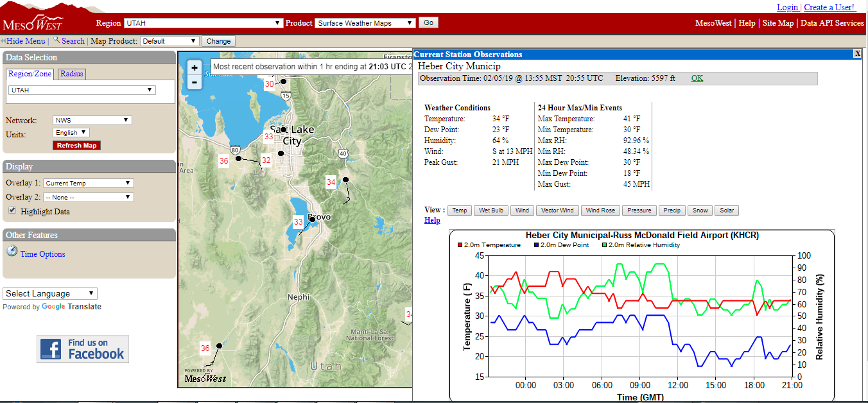Viewport: 868px width, 403px height.
Task: Open the Network NWS dropdown
Action: (92, 121)
